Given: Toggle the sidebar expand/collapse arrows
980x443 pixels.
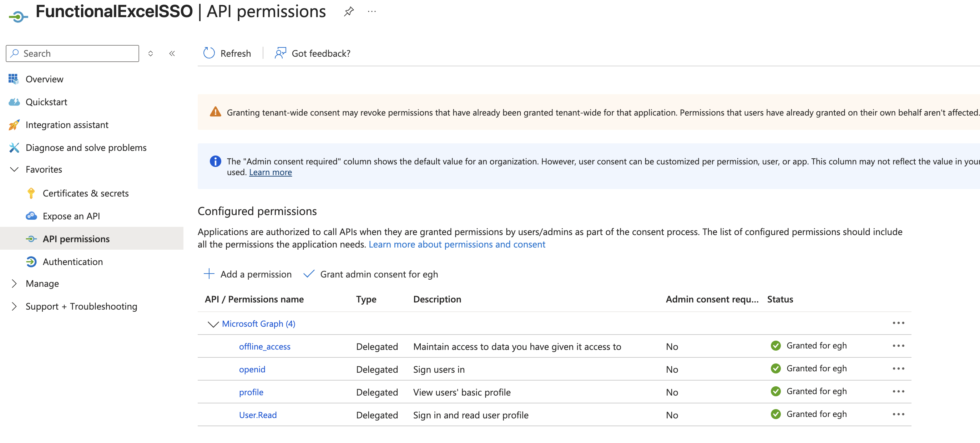Looking at the screenshot, I should (151, 54).
